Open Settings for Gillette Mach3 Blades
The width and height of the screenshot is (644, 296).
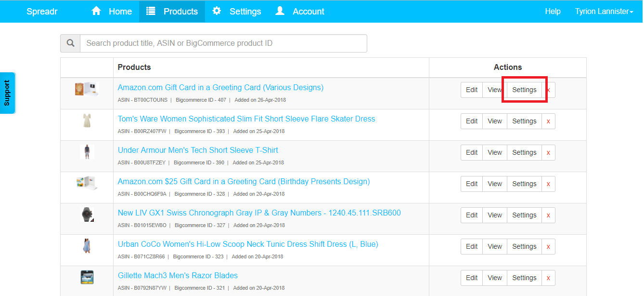524,278
